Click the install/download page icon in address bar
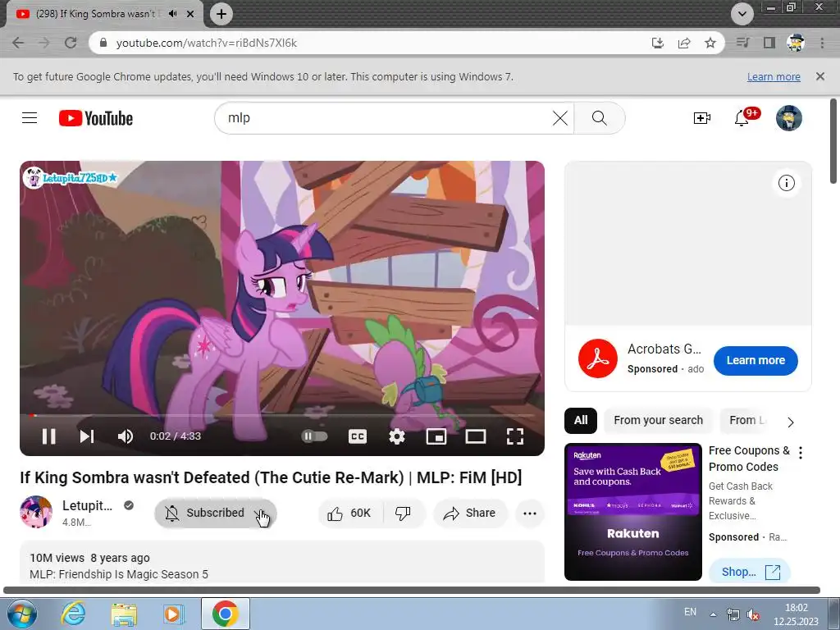The image size is (840, 630). coord(657,43)
